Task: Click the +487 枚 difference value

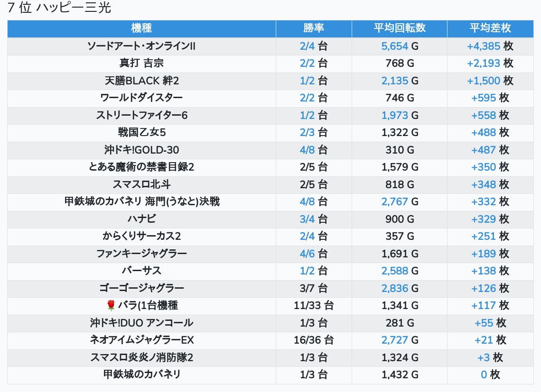Action: coord(490,150)
